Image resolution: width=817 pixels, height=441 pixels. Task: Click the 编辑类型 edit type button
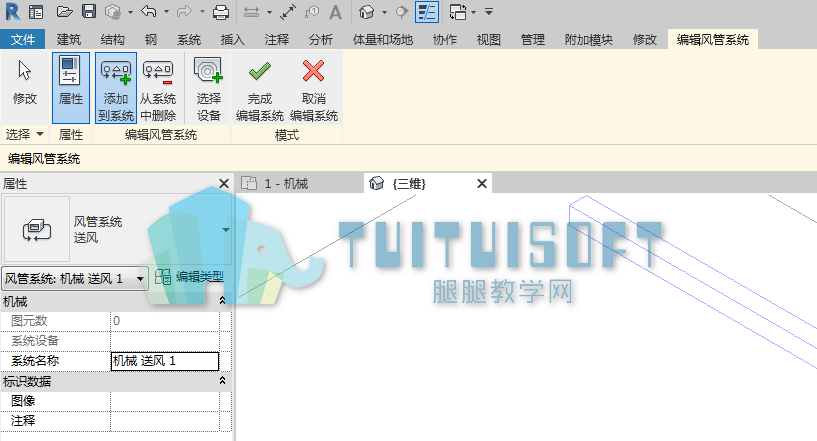click(x=190, y=277)
